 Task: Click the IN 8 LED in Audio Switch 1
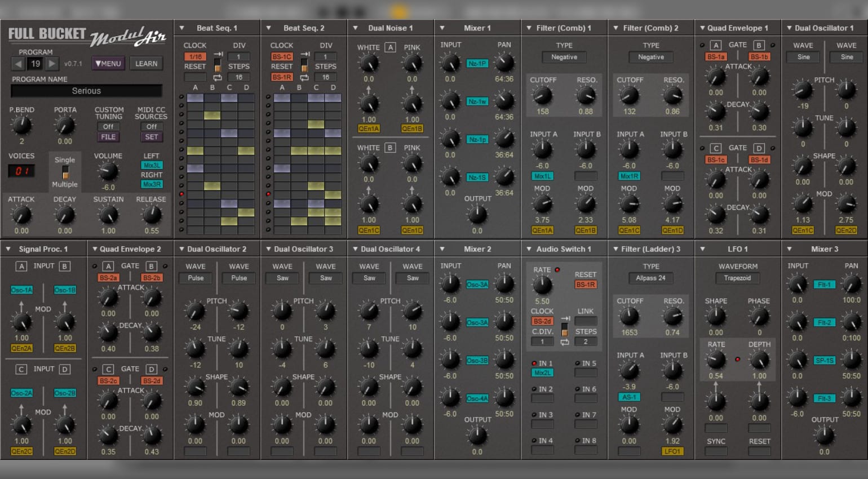tap(578, 441)
